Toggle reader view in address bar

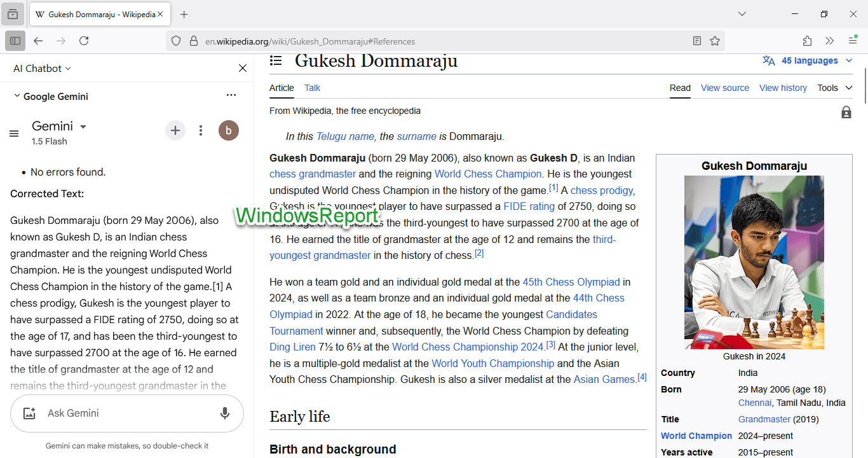(697, 41)
